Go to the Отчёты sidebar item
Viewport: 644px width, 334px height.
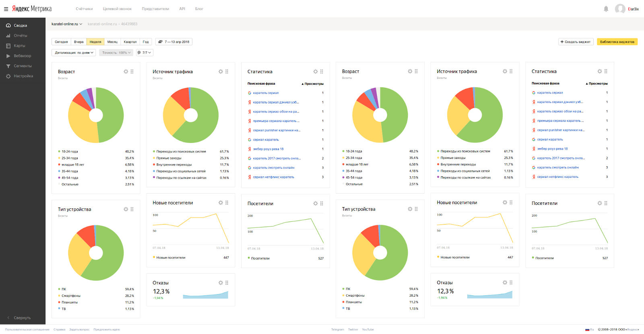pyautogui.click(x=20, y=36)
